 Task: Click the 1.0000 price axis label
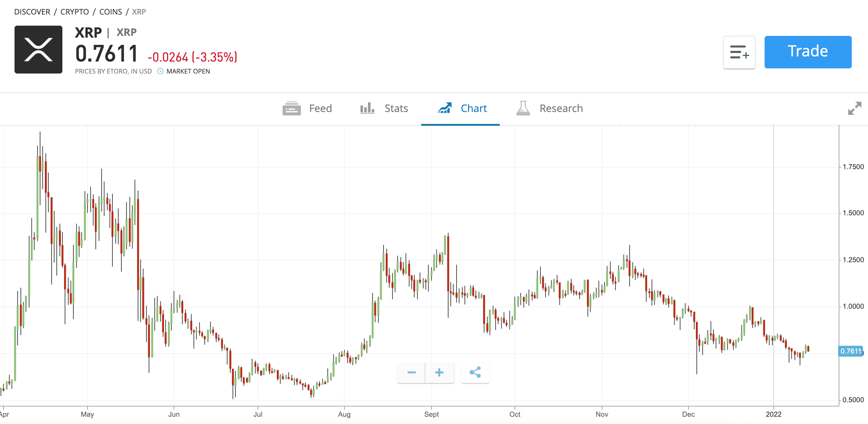coord(853,306)
